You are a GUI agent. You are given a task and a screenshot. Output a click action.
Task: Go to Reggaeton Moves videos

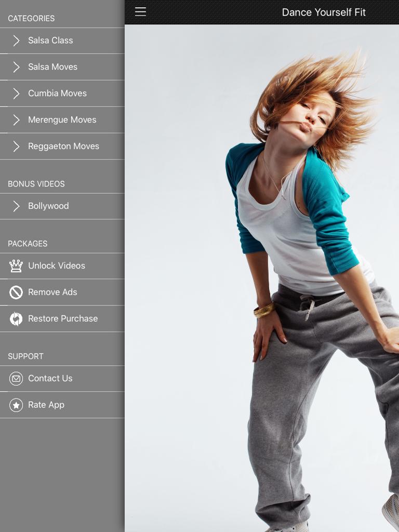62,147
